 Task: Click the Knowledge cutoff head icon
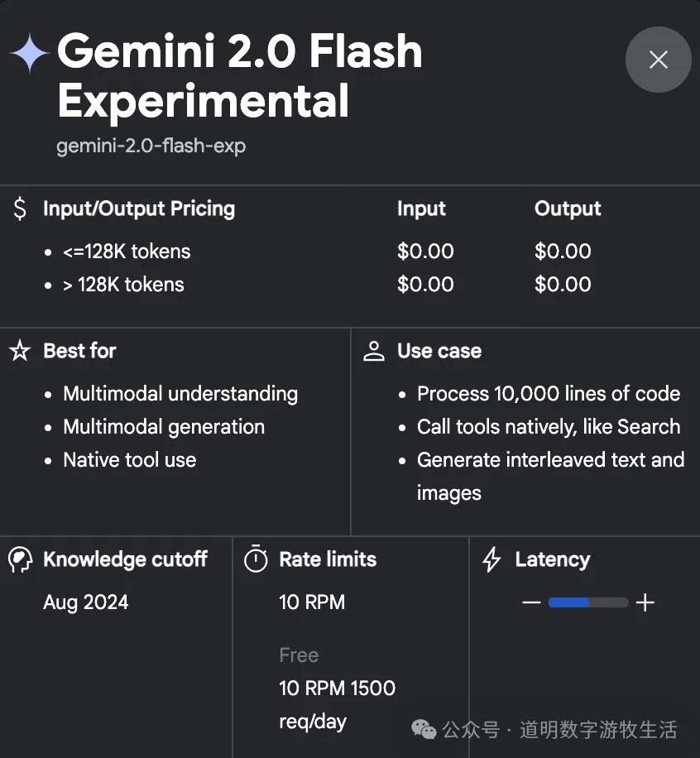point(19,559)
